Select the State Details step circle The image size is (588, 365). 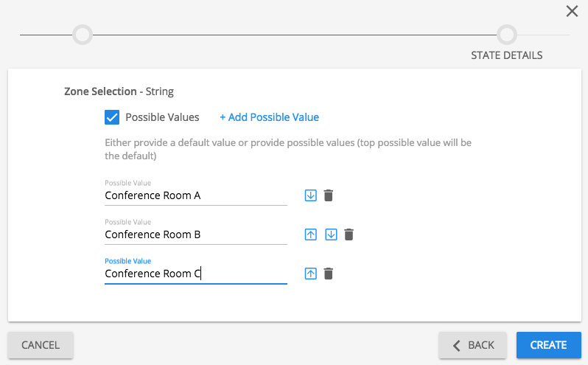(507, 35)
